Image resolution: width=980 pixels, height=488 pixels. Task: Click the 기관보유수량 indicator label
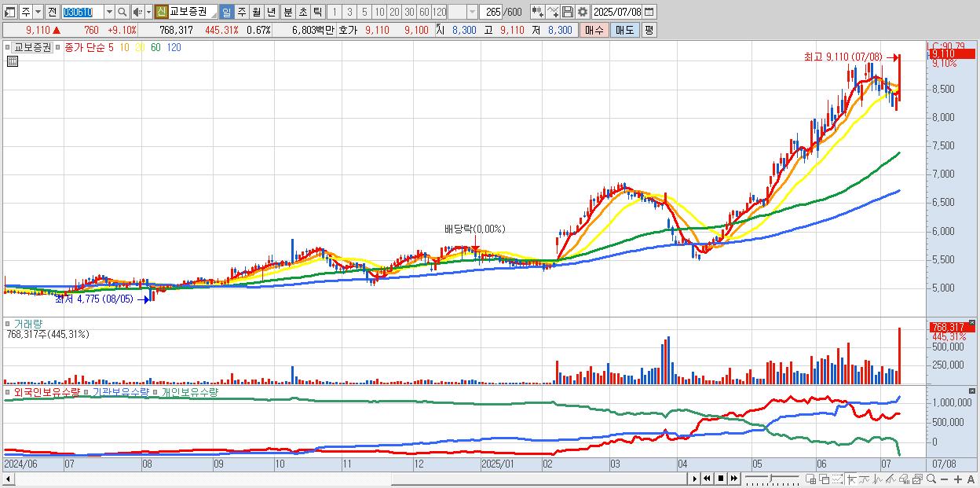pyautogui.click(x=121, y=391)
